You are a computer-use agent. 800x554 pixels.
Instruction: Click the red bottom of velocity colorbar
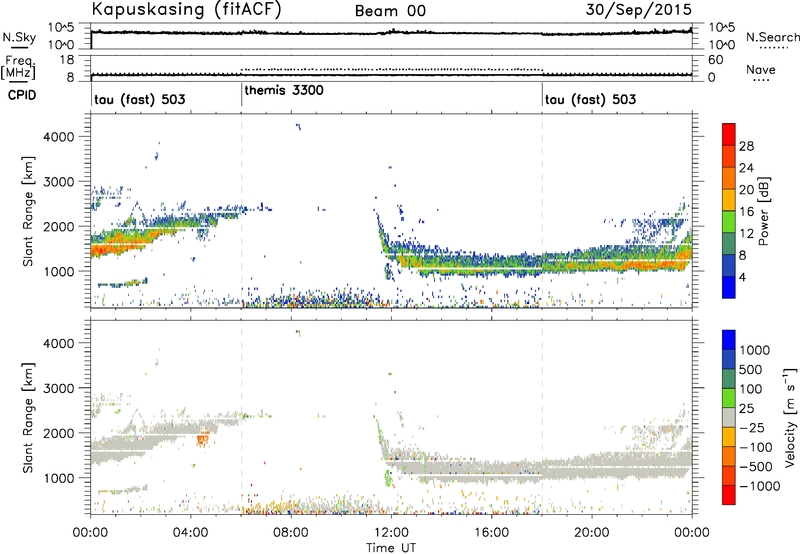729,495
